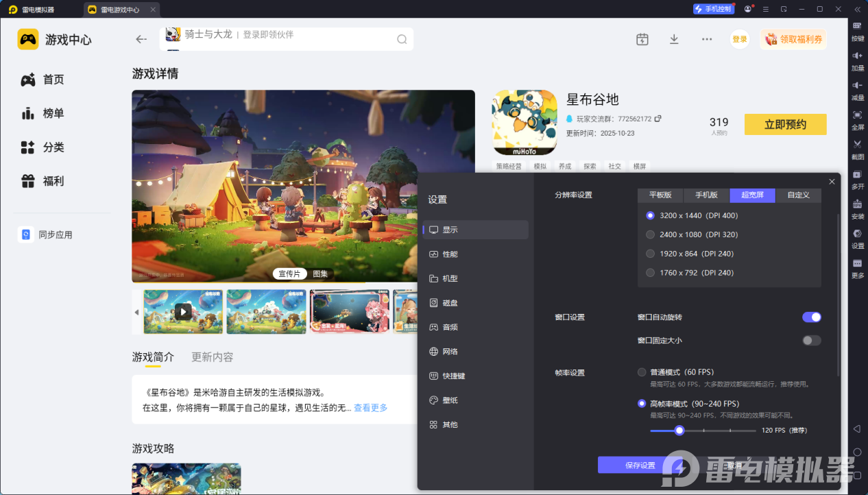Enable the 窗口固定大小 switch
Image resolution: width=868 pixels, height=495 pixels.
(811, 340)
